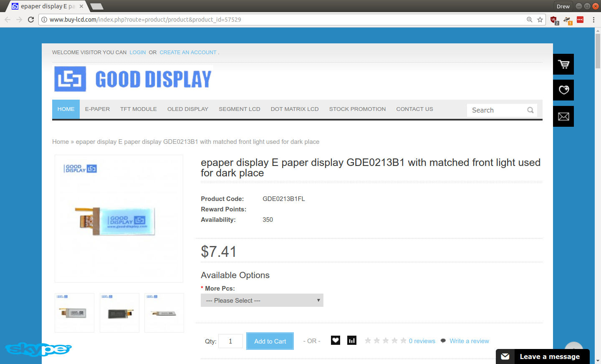Screen dimensions: 601x364
Task: Open the TFT MODULE menu
Action: (x=139, y=109)
